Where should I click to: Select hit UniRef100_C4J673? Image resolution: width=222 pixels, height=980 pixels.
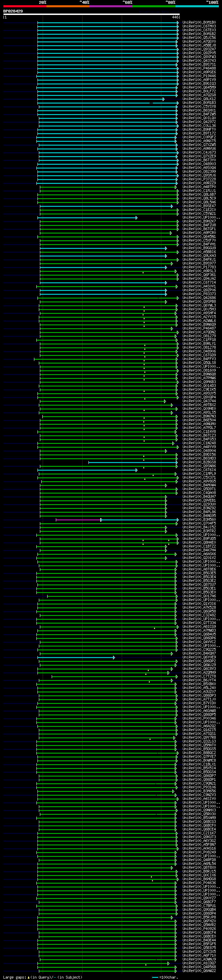click(x=199, y=153)
